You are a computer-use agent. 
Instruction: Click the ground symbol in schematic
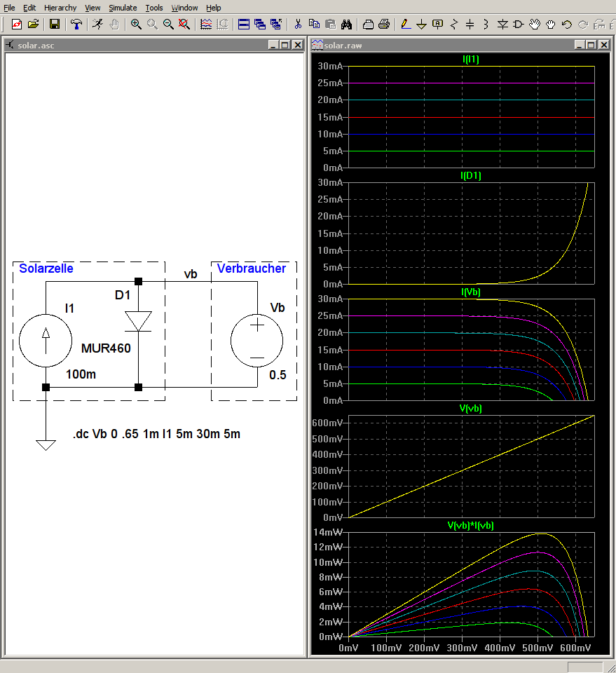point(46,444)
